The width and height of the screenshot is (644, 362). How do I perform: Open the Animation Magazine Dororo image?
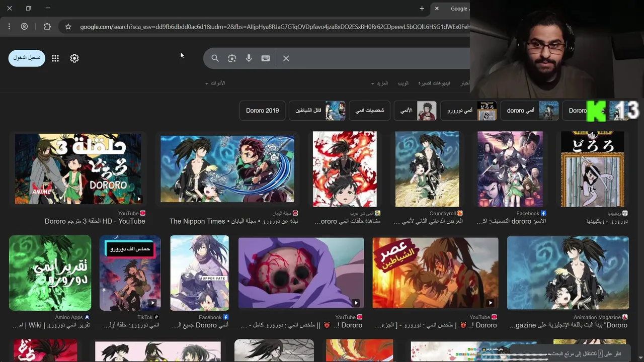click(568, 273)
